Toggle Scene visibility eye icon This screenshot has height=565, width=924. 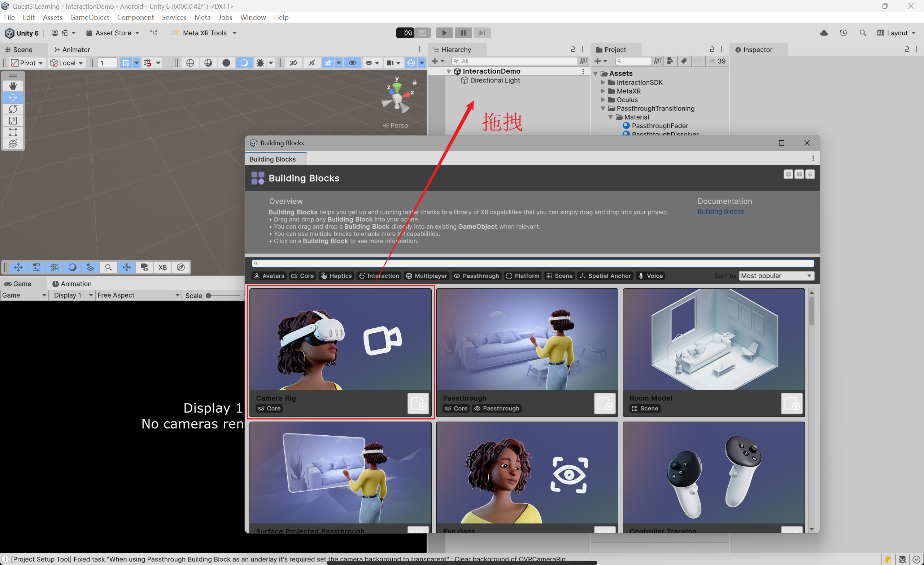[353, 63]
